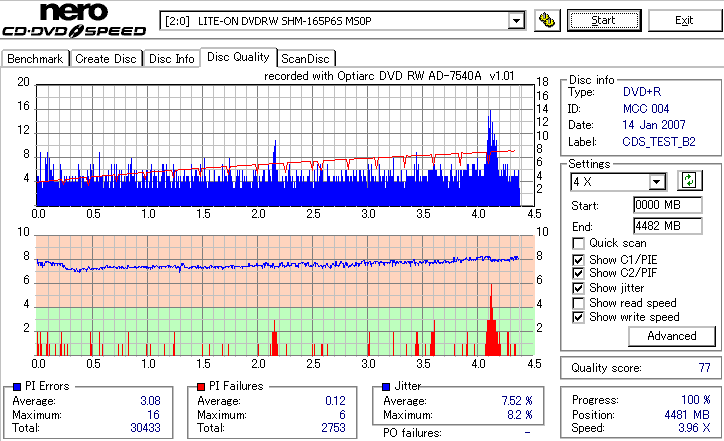Click the blue Jitter legend square

point(386,387)
